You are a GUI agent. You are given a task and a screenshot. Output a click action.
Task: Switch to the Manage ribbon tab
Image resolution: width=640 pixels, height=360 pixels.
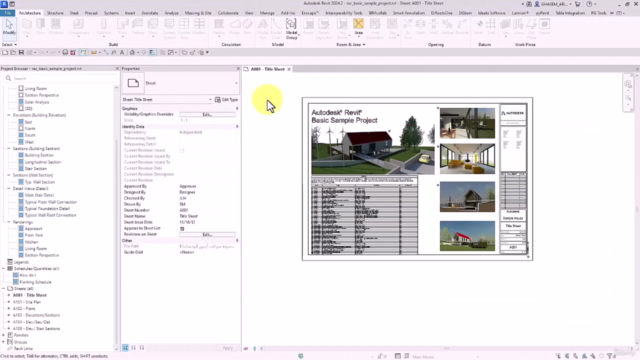[x=267, y=13]
